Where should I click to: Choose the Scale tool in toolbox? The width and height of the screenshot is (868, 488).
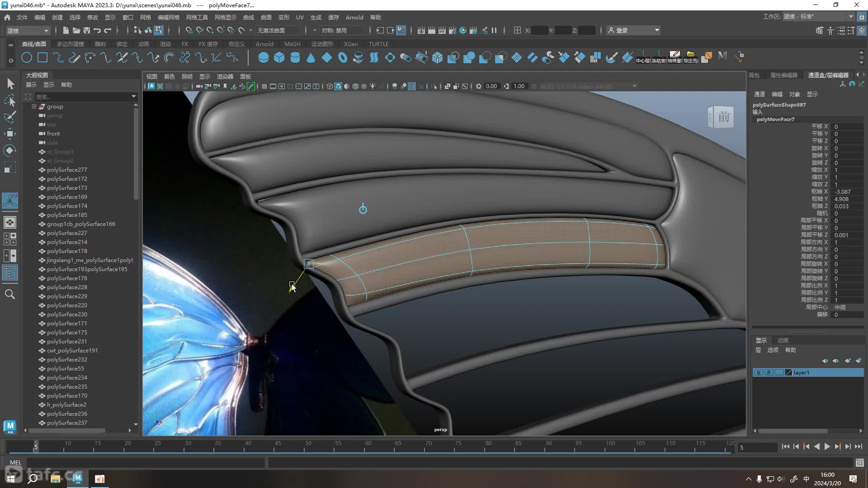click(10, 167)
